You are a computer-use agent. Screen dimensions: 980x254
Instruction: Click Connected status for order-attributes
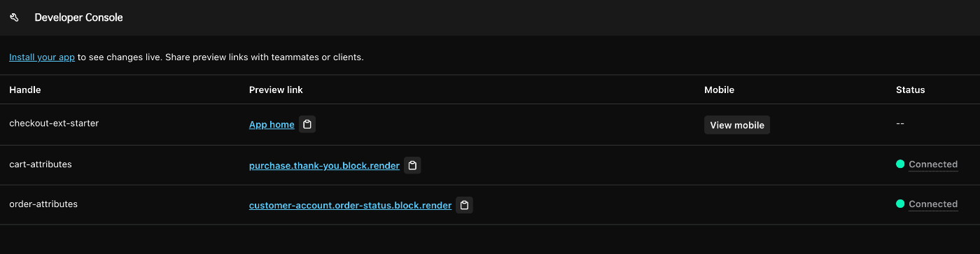point(933,204)
